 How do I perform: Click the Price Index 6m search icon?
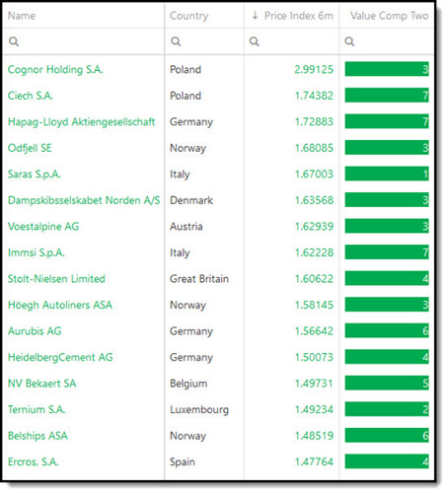254,41
